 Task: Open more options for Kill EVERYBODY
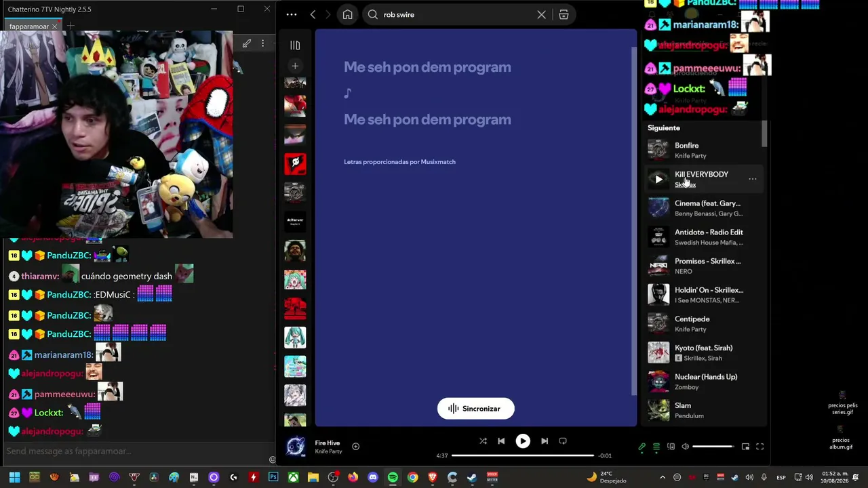[753, 179]
